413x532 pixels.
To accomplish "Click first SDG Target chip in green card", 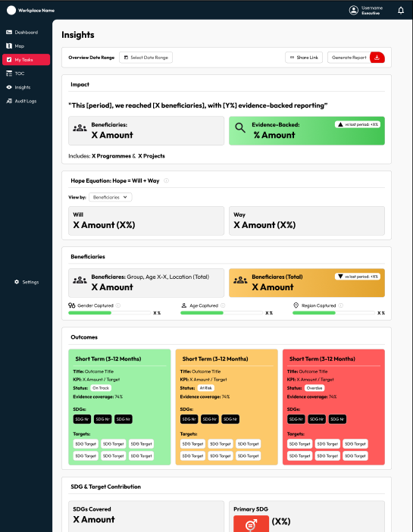I will [x=86, y=444].
